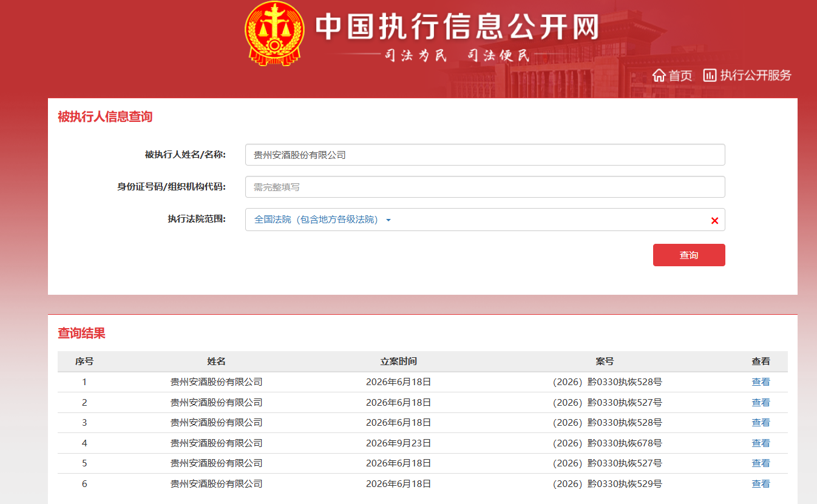The image size is (817, 504).
Task: Click the 立案时间 column header
Action: pyautogui.click(x=399, y=361)
